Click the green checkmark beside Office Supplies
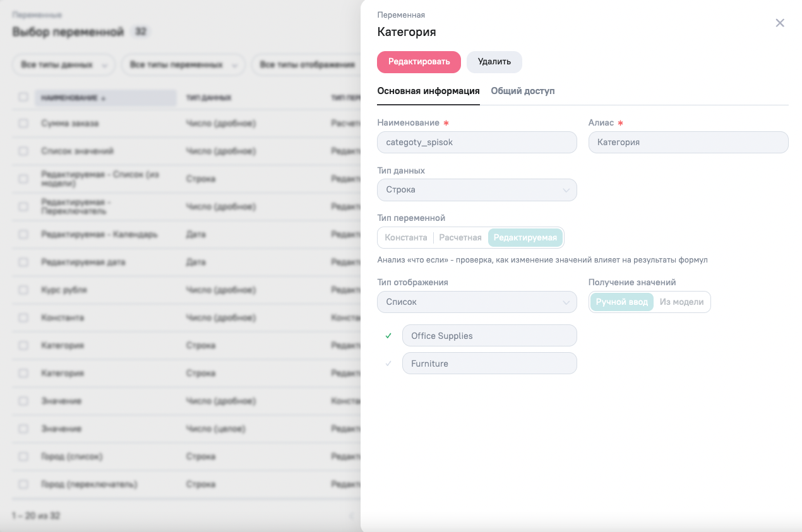This screenshot has width=802, height=532. (x=388, y=336)
